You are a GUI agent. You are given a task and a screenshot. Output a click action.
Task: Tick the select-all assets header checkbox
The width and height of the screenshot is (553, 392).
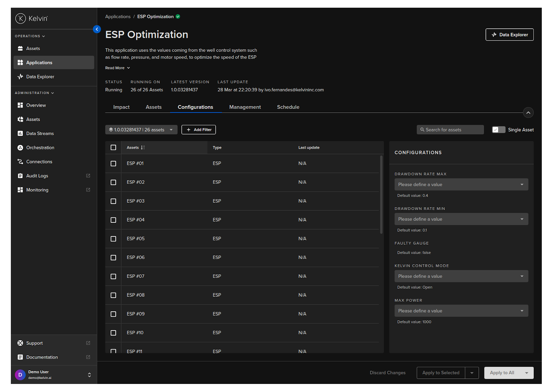click(x=113, y=148)
